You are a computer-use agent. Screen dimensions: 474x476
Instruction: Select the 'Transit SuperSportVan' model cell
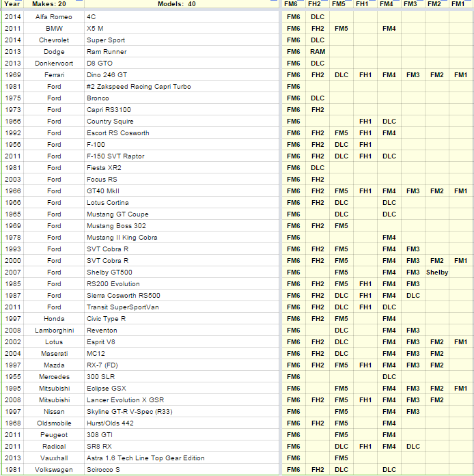click(181, 307)
